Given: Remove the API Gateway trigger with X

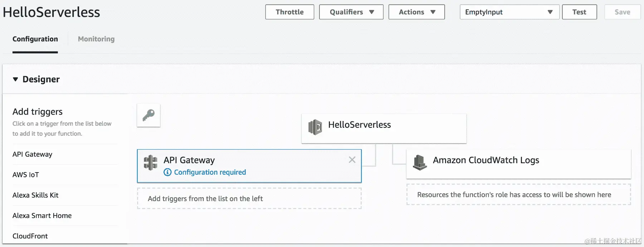Looking at the screenshot, I should (x=352, y=160).
